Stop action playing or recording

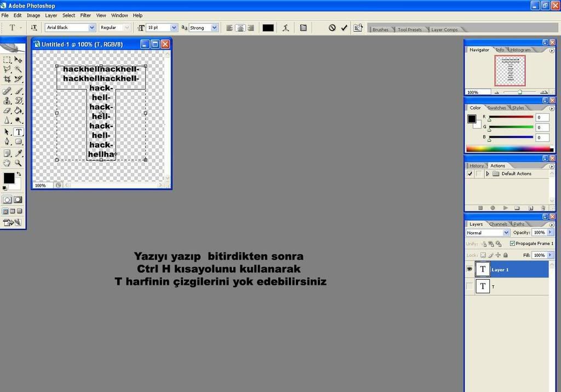(x=480, y=208)
